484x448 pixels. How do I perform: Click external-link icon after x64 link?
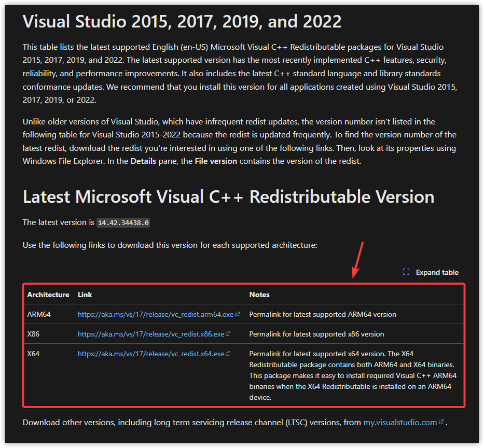point(228,354)
